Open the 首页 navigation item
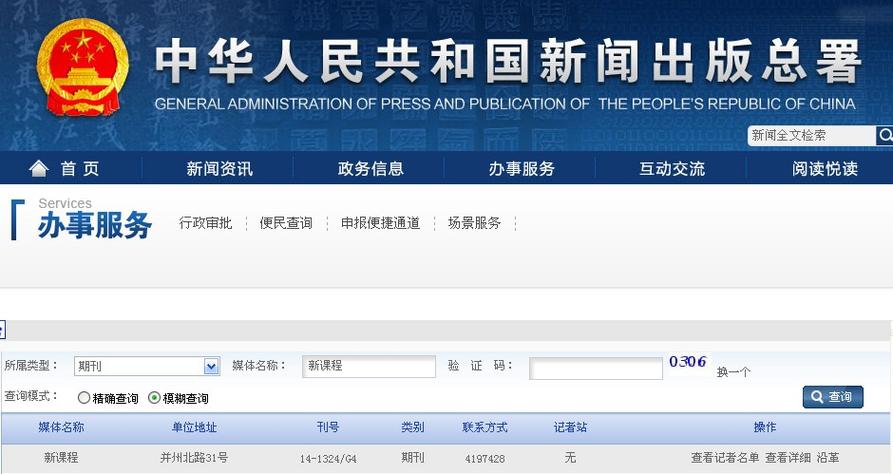The image size is (893, 474). coord(80,169)
